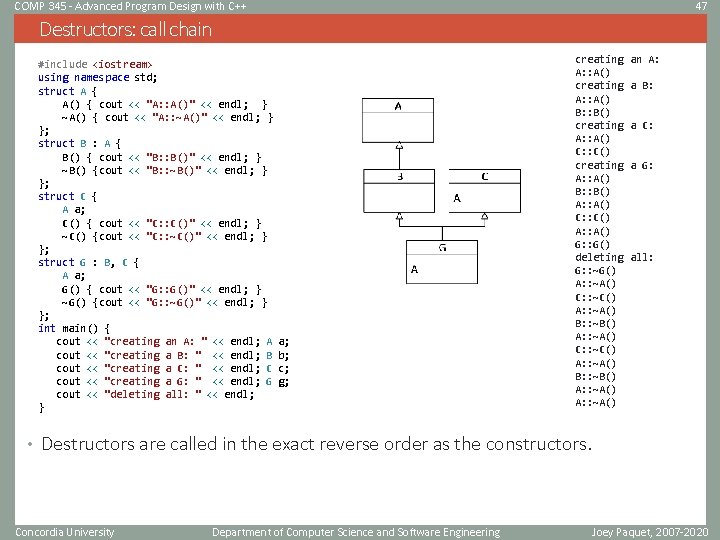Click the inheritance arrowhead under class C
The width and height of the screenshot is (720, 540).
[x=484, y=217]
